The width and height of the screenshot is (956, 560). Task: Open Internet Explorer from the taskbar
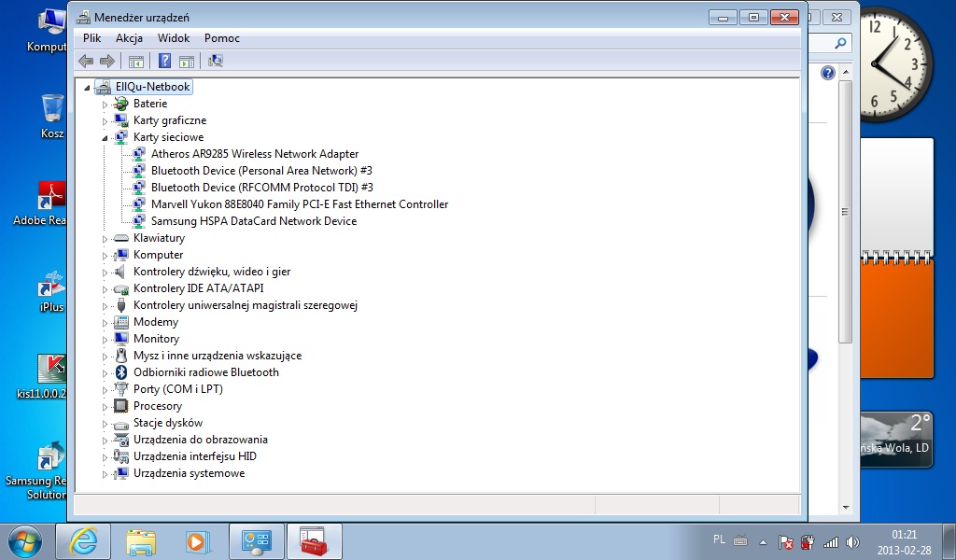click(x=83, y=541)
